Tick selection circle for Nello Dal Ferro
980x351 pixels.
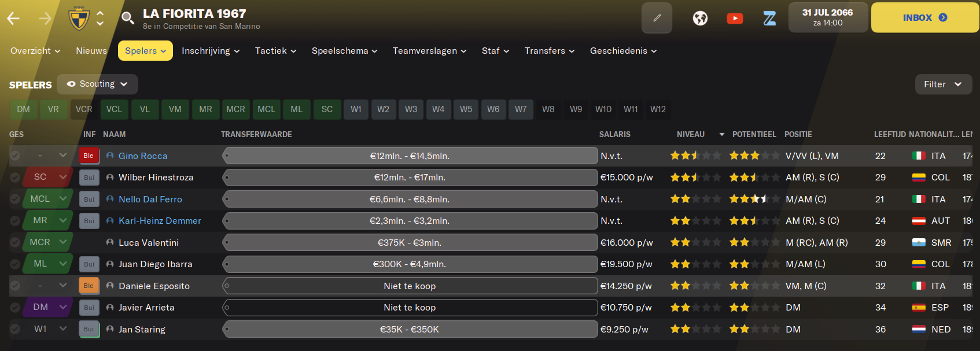click(15, 199)
